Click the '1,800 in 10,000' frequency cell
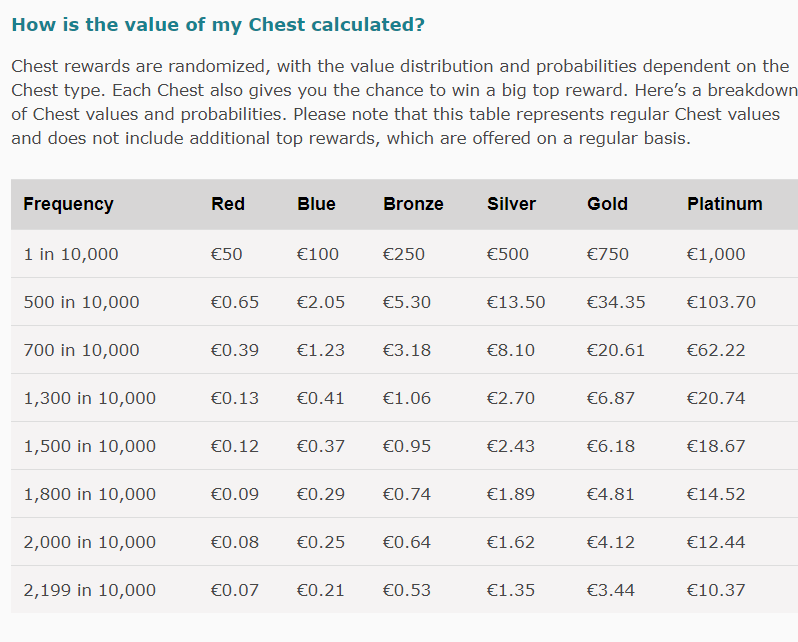Viewport: 798px width, 642px height. [90, 494]
